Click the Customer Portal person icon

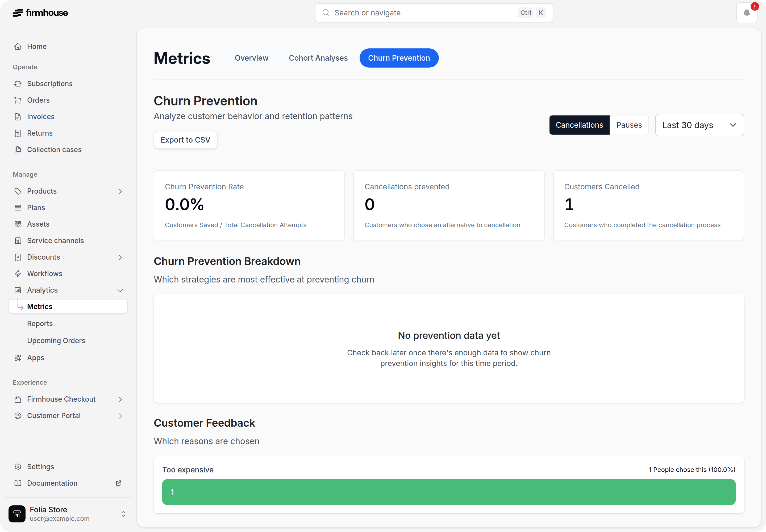pos(18,416)
